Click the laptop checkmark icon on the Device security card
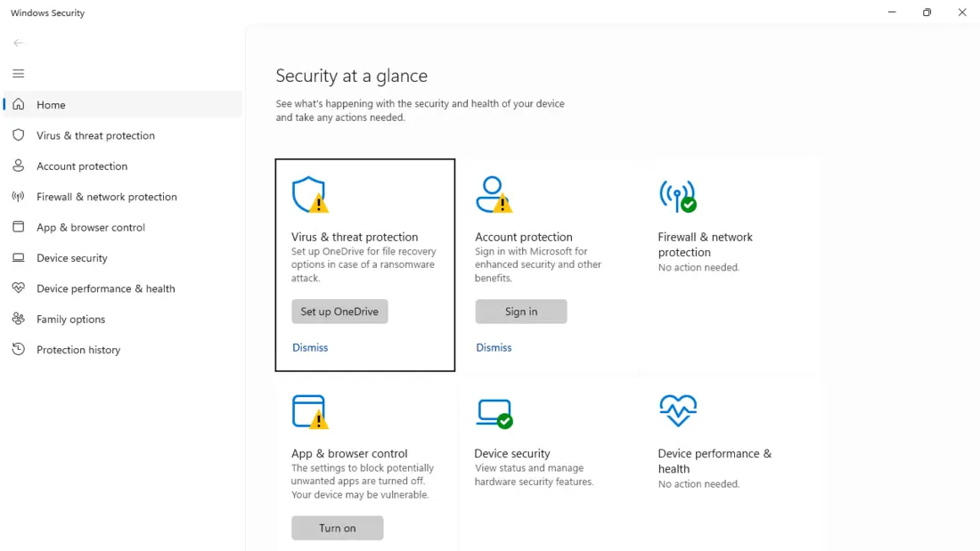 [x=494, y=414]
